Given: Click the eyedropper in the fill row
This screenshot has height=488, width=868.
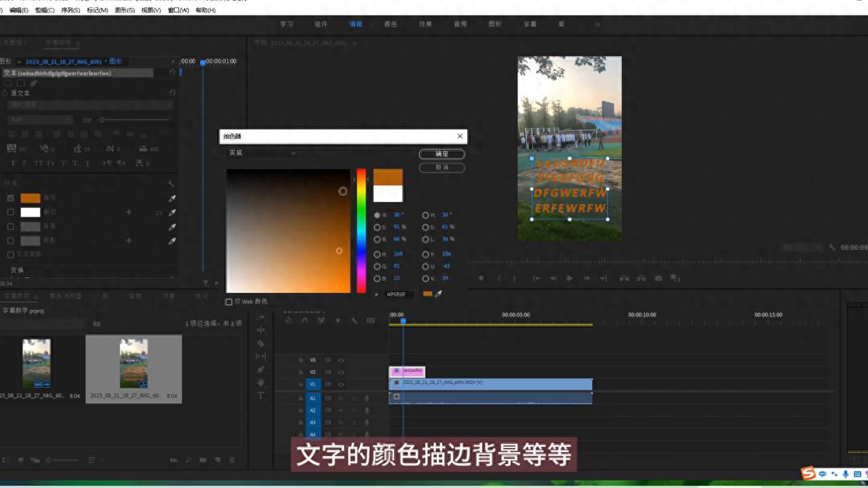Looking at the screenshot, I should pos(172,199).
